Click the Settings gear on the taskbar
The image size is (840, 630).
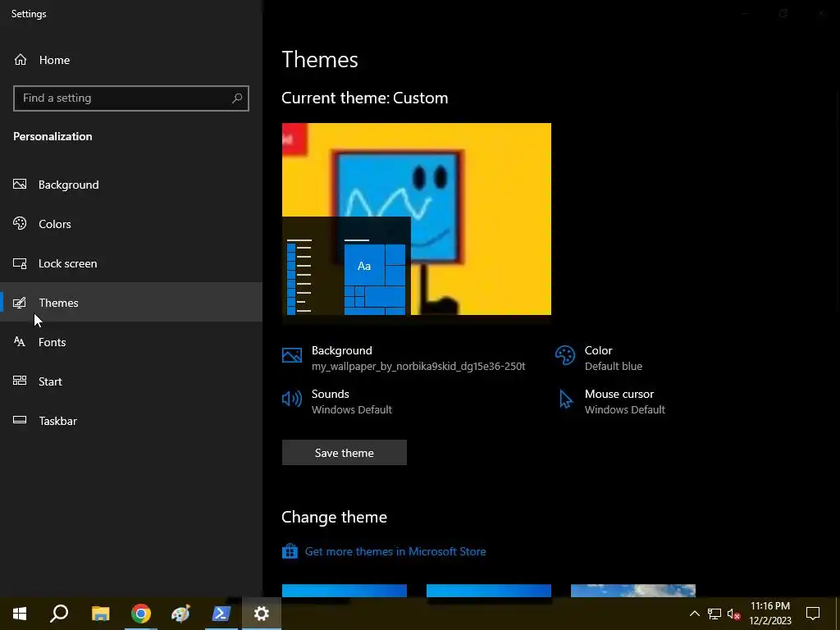(262, 614)
